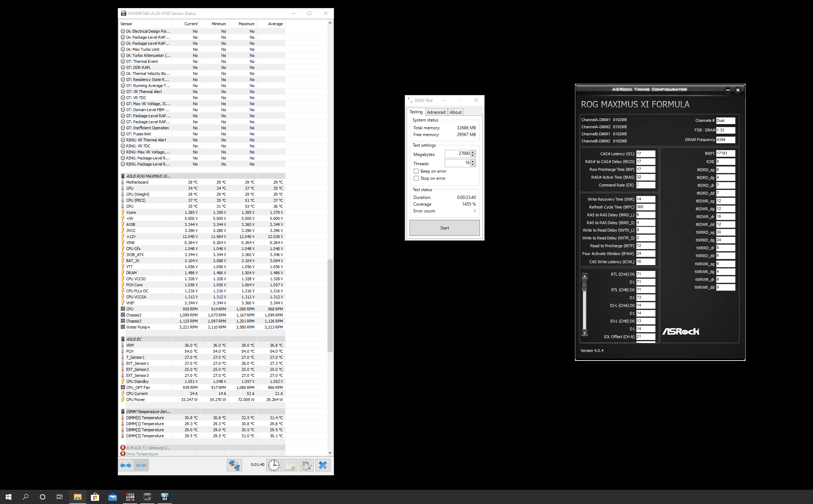Click the Megabytes input field
Viewport: 813px width, 504px height.
coord(457,154)
